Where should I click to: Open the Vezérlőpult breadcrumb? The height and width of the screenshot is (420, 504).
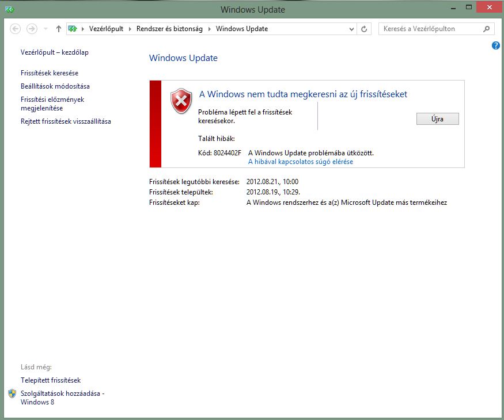coord(106,29)
